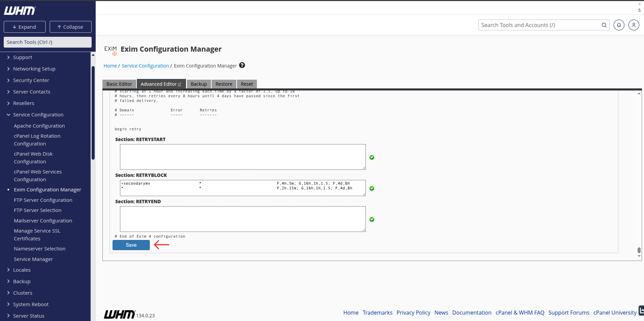Screen dimensions: 644x321
Task: Click green check next to RETRYSTART section
Action: 372,157
